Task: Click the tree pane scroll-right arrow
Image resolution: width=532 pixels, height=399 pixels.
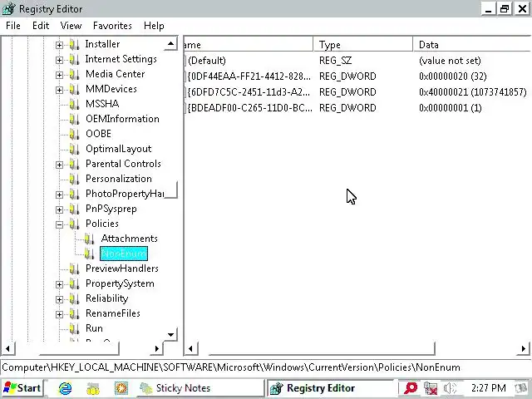Action: click(x=157, y=348)
